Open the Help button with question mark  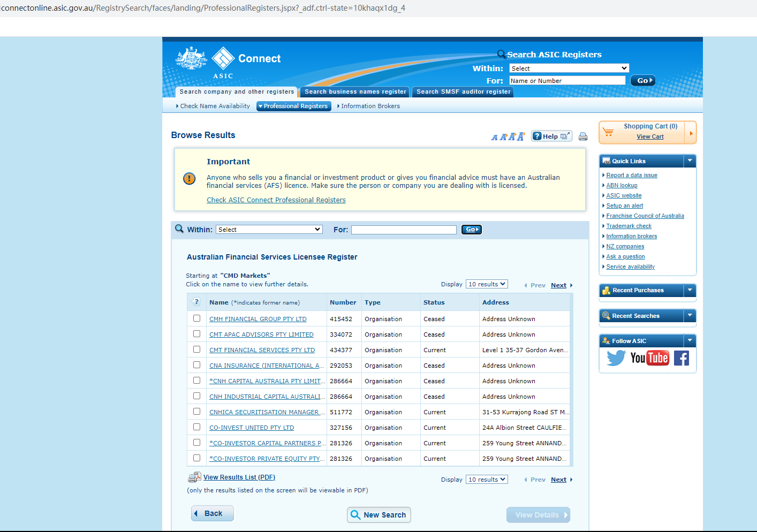[x=551, y=136]
